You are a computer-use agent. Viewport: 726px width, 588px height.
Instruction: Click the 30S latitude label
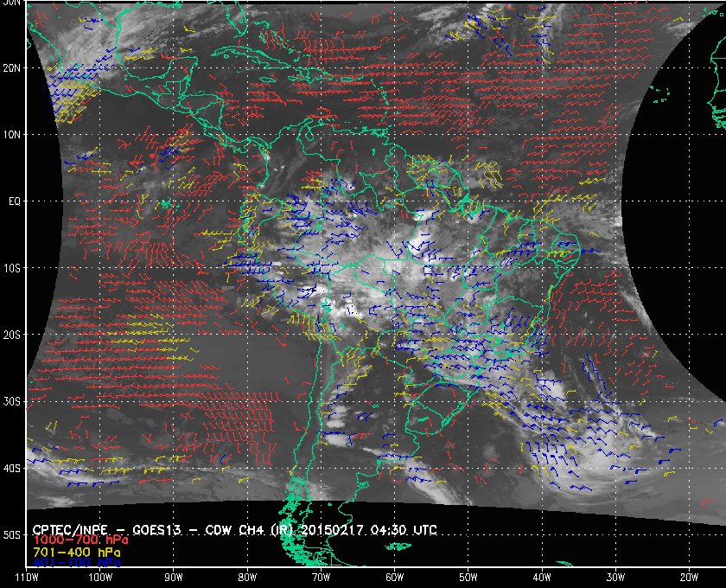[x=12, y=401]
